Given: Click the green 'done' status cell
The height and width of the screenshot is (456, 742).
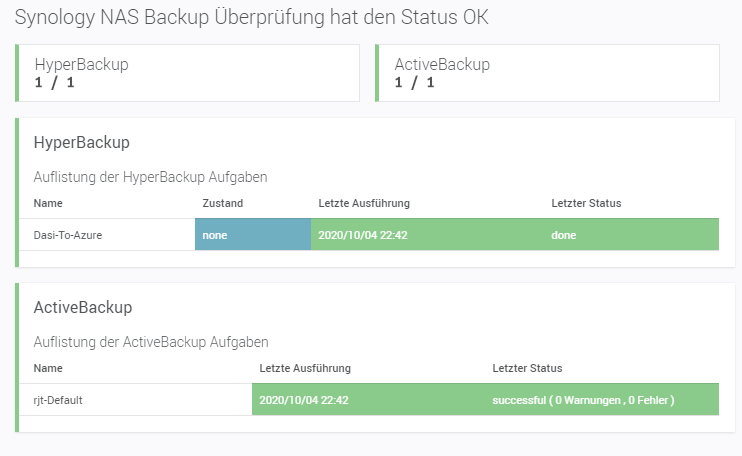Looking at the screenshot, I should click(x=563, y=235).
